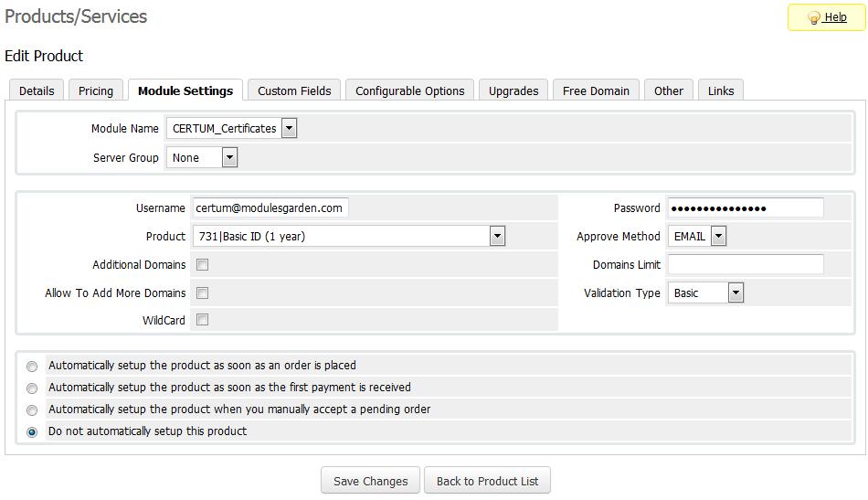868x500 pixels.
Task: Switch to the Upgrades tab
Action: point(513,90)
